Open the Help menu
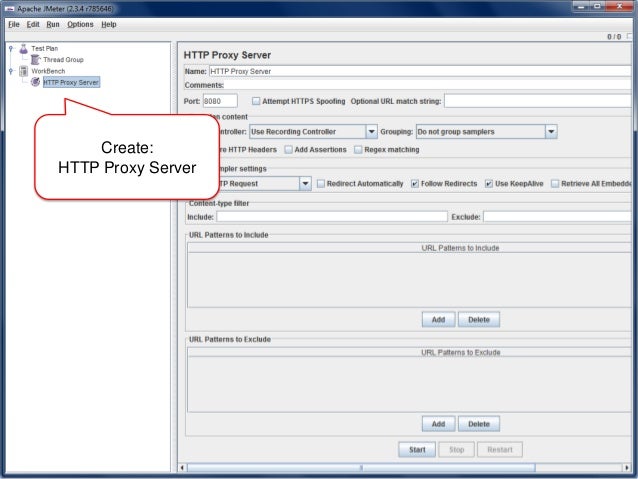 coord(109,24)
